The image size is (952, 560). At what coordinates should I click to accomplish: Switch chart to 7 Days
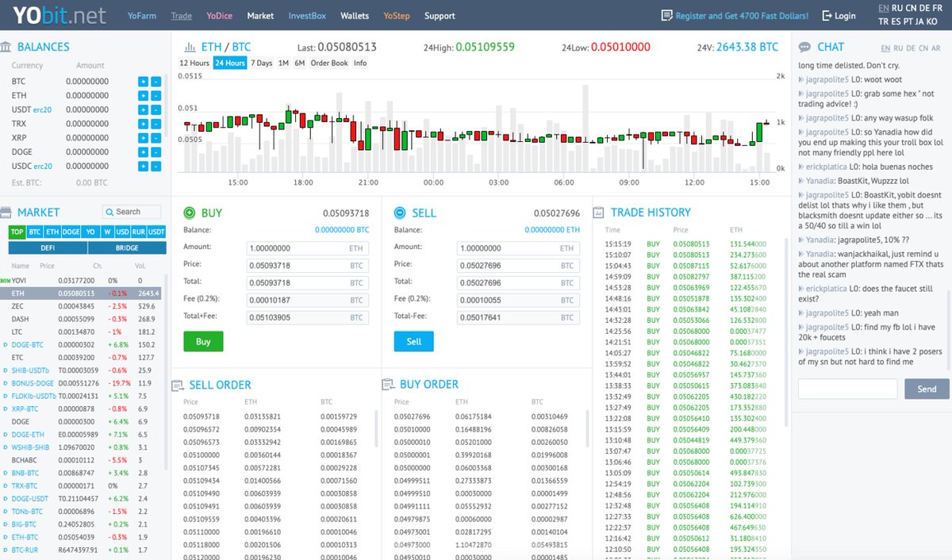coord(262,63)
